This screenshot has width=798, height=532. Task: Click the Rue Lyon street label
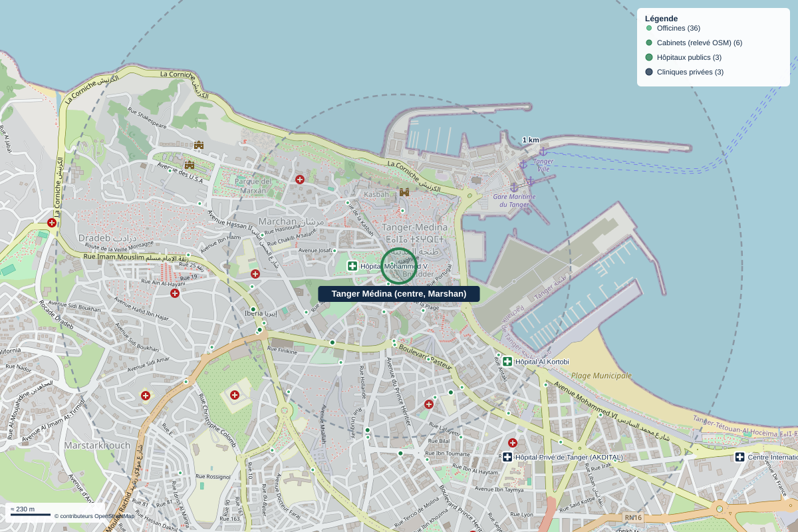[521, 515]
